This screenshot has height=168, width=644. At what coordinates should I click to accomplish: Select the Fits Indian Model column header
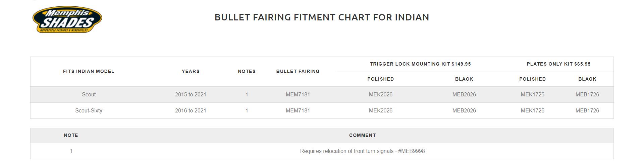[89, 71]
